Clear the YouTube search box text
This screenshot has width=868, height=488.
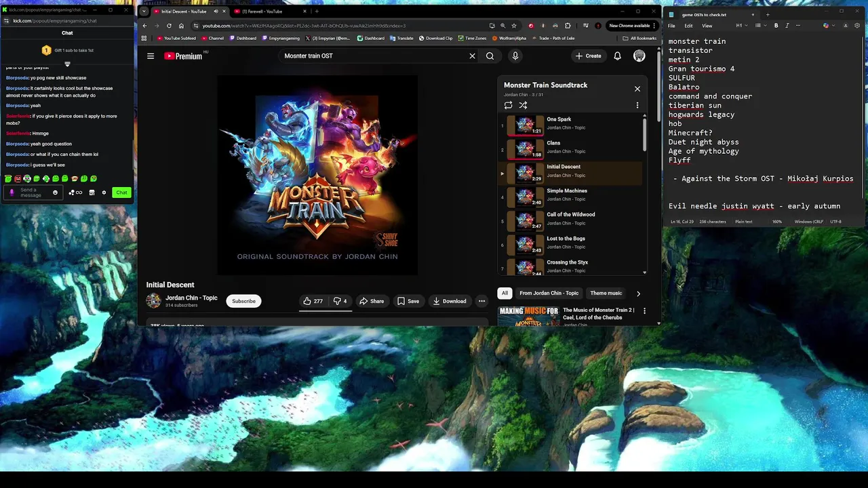(472, 56)
